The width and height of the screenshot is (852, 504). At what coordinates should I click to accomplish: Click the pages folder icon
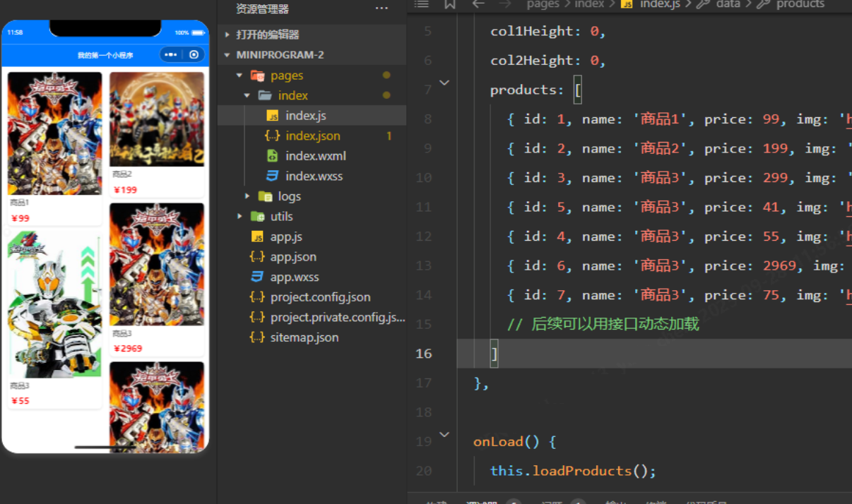(257, 76)
